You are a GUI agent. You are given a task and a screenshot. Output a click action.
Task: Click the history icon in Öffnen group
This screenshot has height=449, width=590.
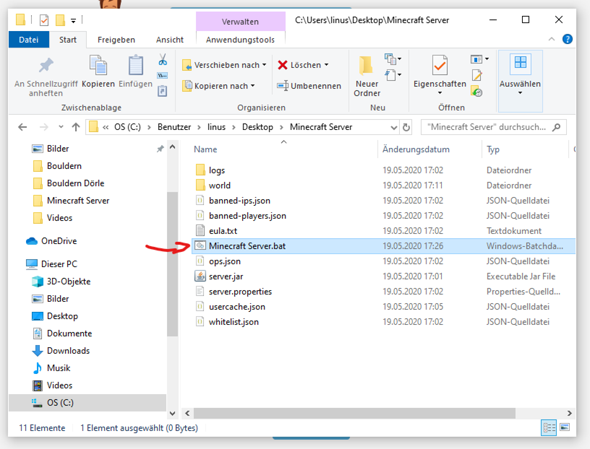pyautogui.click(x=477, y=91)
